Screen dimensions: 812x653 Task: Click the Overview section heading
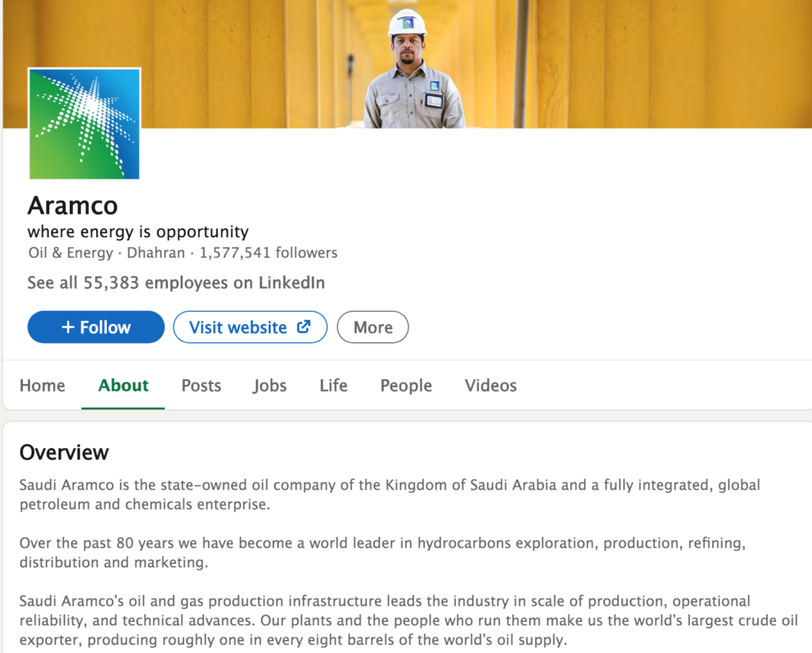tap(64, 452)
